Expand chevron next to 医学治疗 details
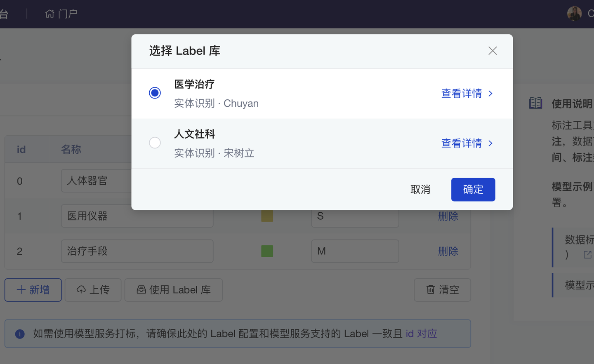The height and width of the screenshot is (364, 594). [490, 94]
